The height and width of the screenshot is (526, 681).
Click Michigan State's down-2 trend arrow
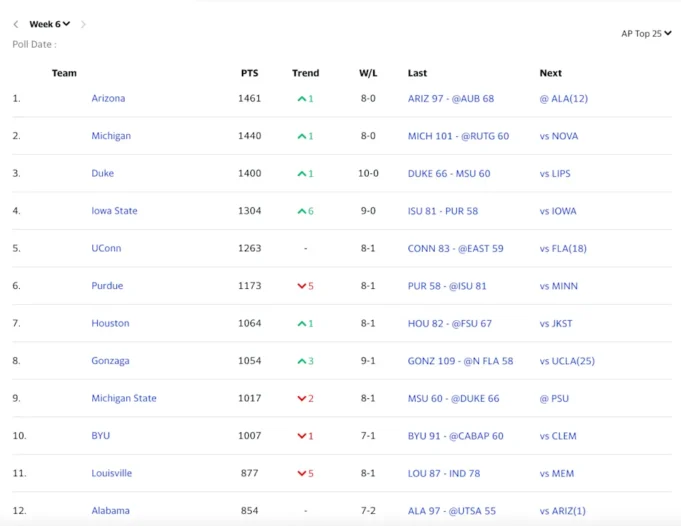point(301,398)
